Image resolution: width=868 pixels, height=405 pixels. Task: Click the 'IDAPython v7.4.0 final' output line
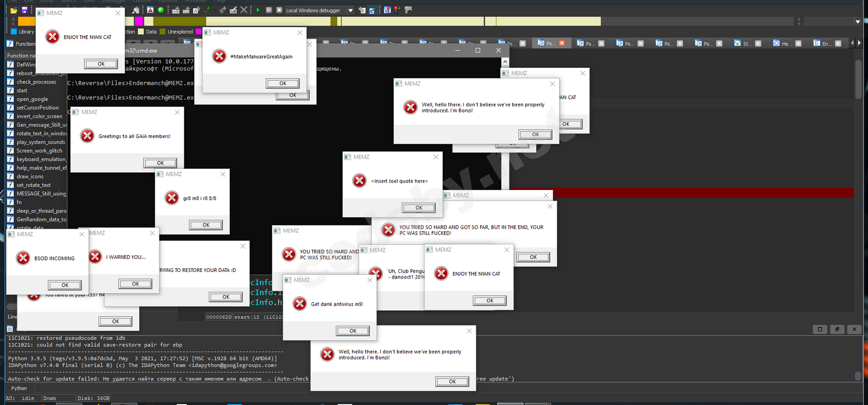pyautogui.click(x=142, y=365)
